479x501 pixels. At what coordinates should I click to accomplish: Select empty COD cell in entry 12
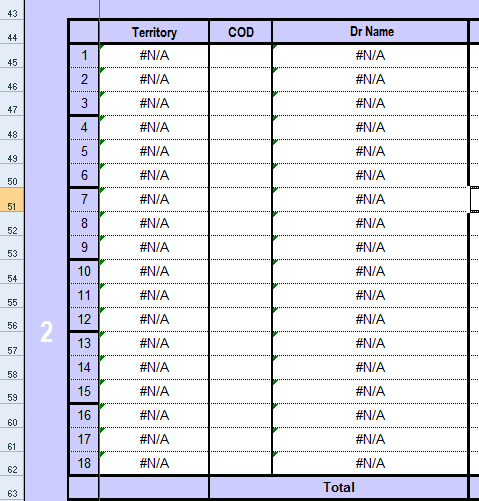click(x=241, y=319)
